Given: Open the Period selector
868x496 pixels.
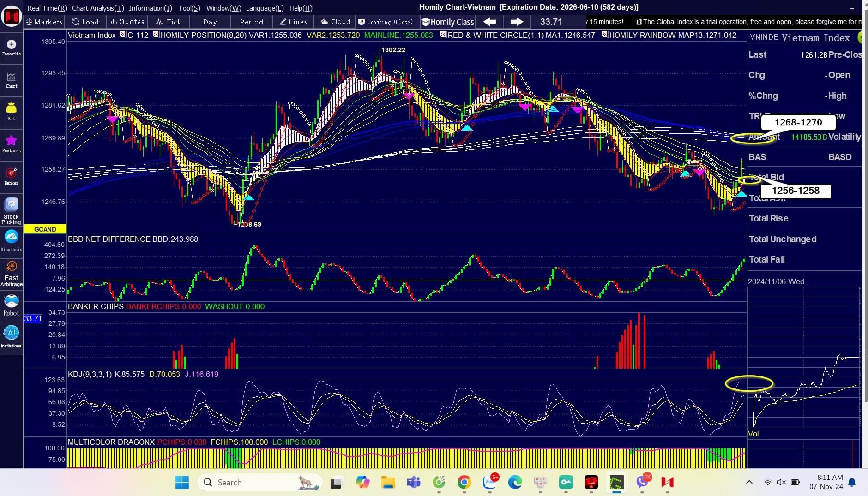Looking at the screenshot, I should (x=251, y=22).
